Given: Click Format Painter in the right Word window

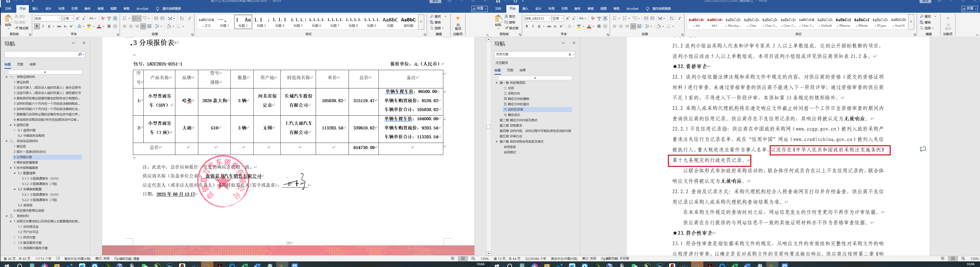Looking at the screenshot, I should point(512,28).
